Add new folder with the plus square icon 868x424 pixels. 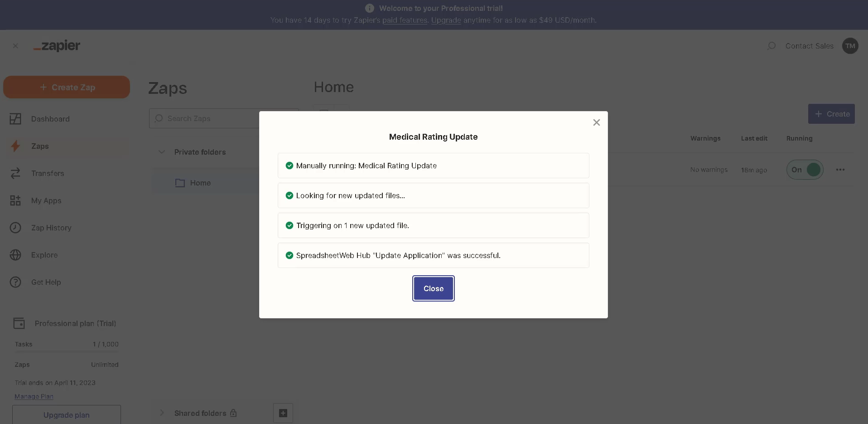[283, 413]
